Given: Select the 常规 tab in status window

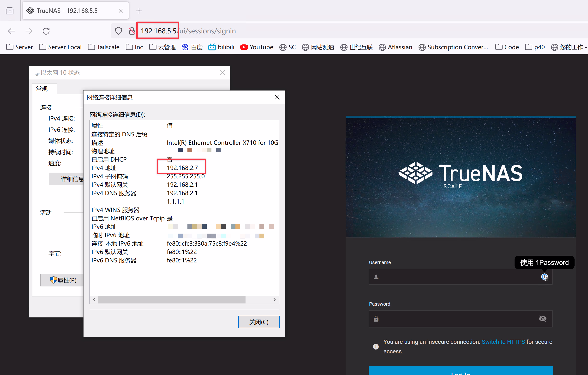Looking at the screenshot, I should 42,89.
